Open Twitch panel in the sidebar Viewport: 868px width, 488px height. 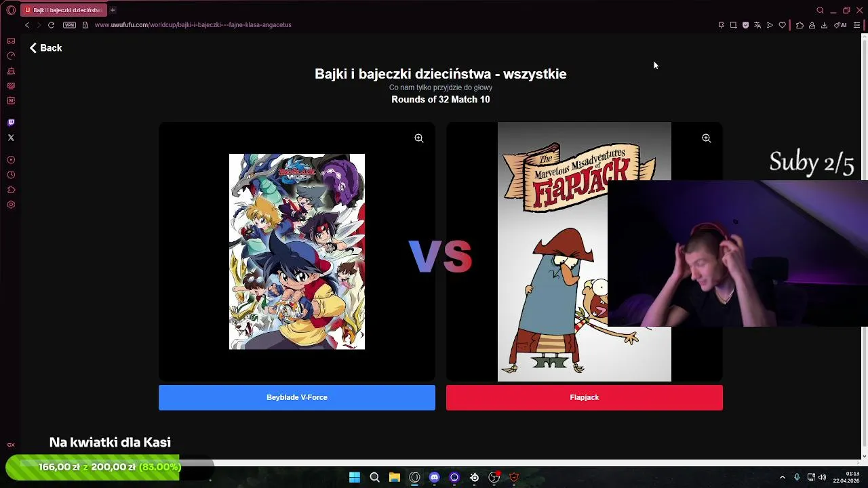click(x=11, y=123)
